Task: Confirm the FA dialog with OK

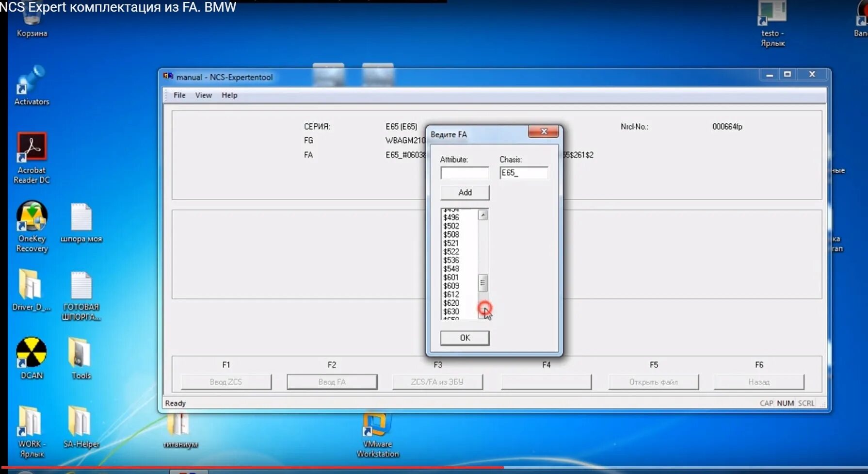Action: [465, 338]
